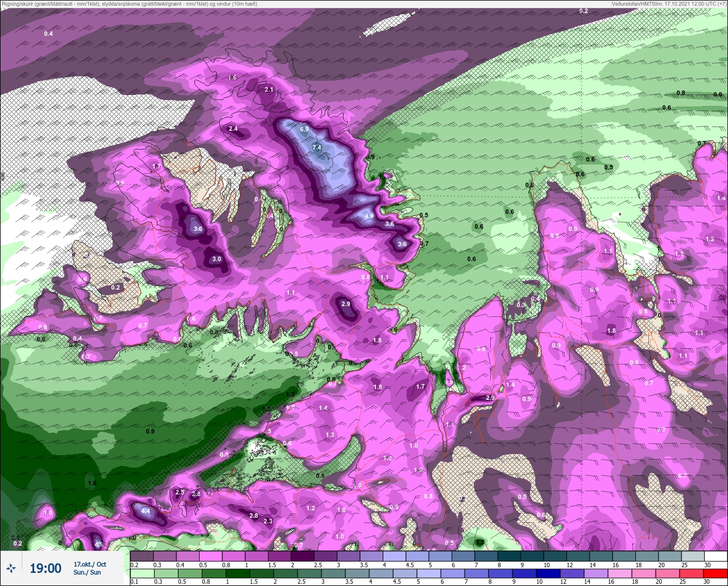
Task: Select the bright red swatch in lower legend
Action: [715, 573]
